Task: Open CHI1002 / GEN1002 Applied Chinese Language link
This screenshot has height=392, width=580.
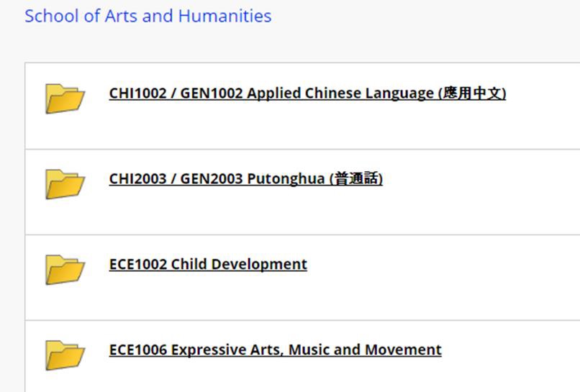Action: coord(307,94)
